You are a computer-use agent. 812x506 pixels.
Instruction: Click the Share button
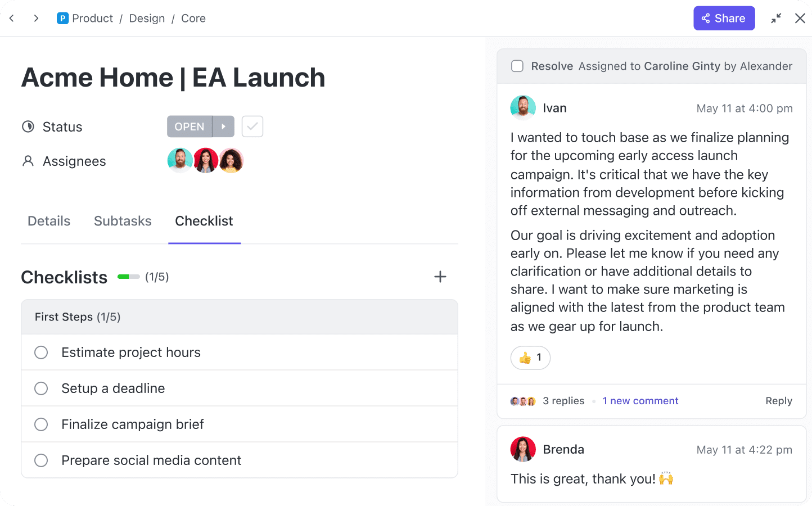tap(724, 18)
